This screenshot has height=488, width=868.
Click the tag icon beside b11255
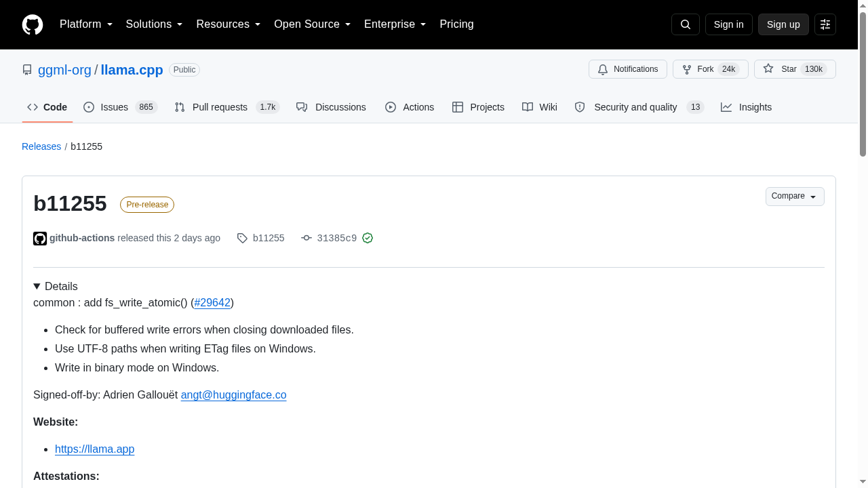[x=242, y=239]
